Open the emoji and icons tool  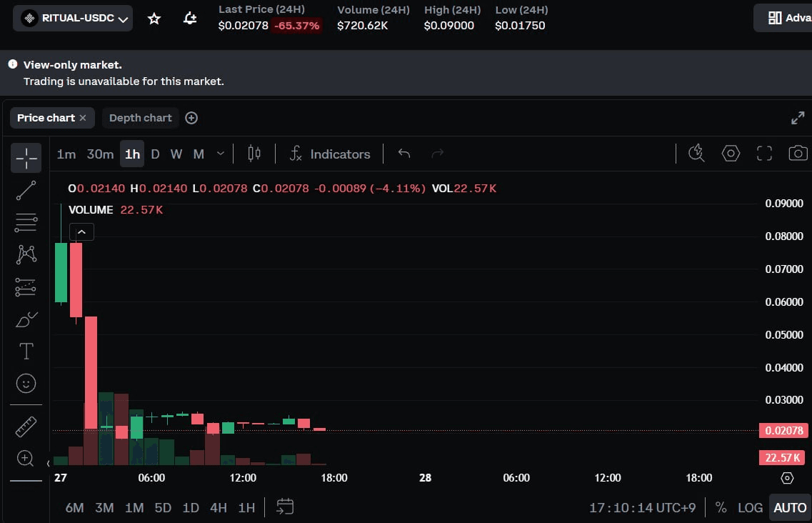(x=26, y=384)
